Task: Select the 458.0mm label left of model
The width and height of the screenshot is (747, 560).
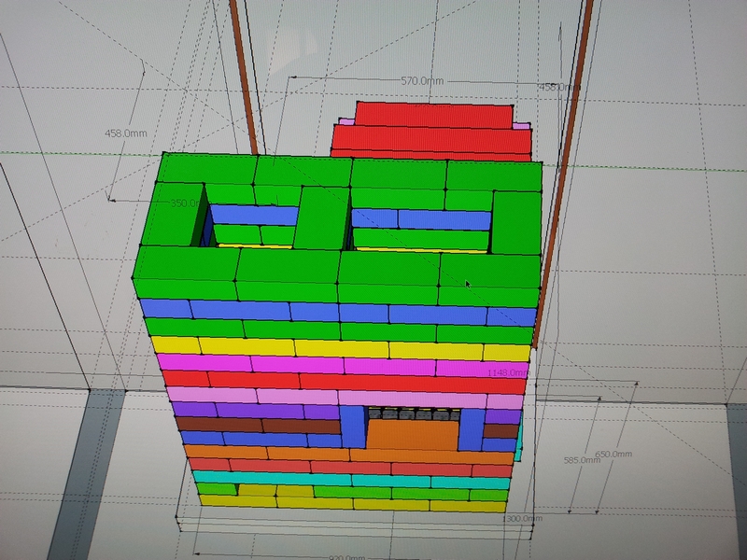Action: tap(126, 133)
